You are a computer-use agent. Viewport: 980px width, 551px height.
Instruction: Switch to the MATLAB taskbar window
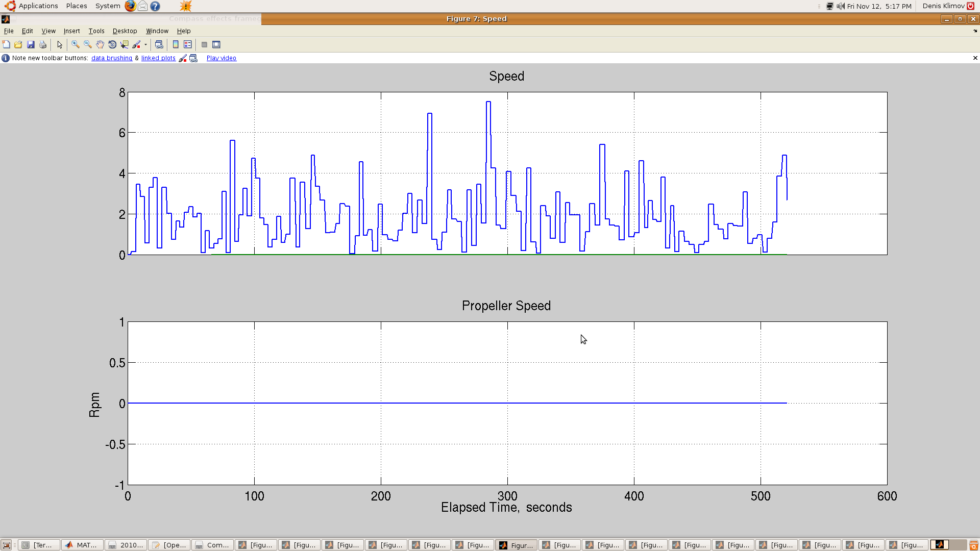[83, 545]
